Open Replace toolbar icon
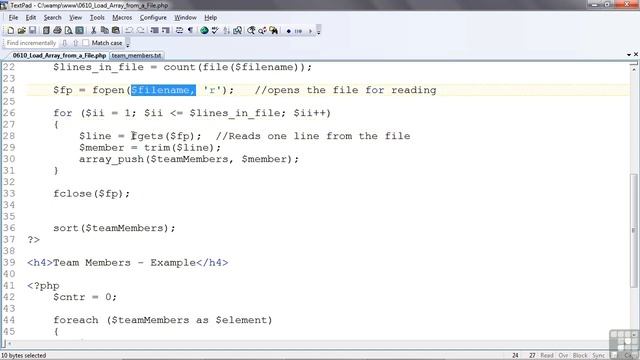The height and width of the screenshot is (360, 640). point(262,31)
